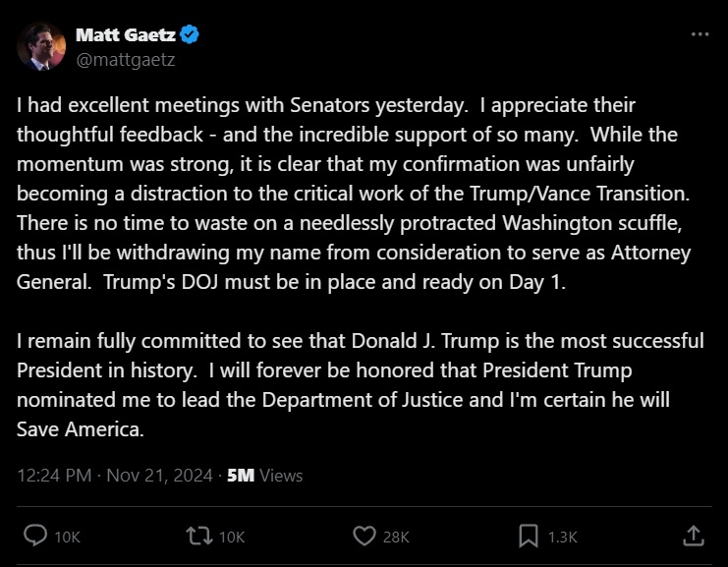The width and height of the screenshot is (728, 567).
Task: Click the "Trump/Vance Transition" text
Action: pyautogui.click(x=580, y=195)
